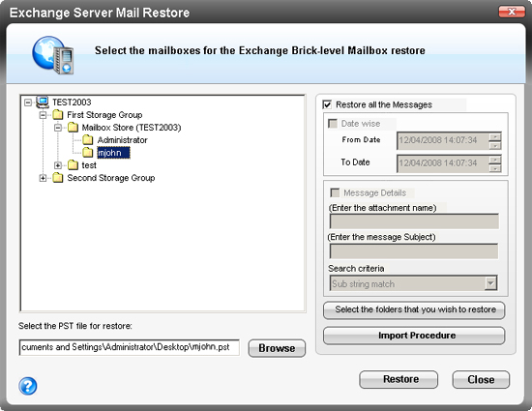The height and width of the screenshot is (411, 532).
Task: Click the First Storage Group folder icon
Action: point(58,115)
